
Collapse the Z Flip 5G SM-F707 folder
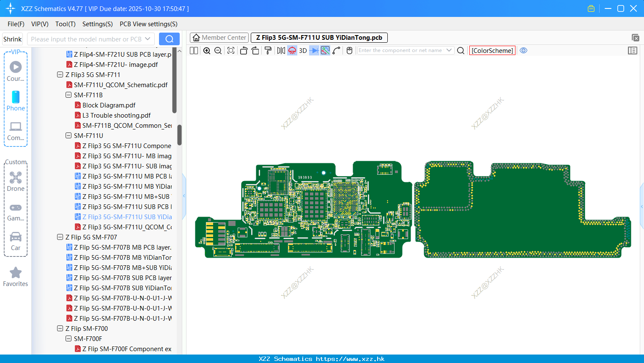click(x=60, y=237)
